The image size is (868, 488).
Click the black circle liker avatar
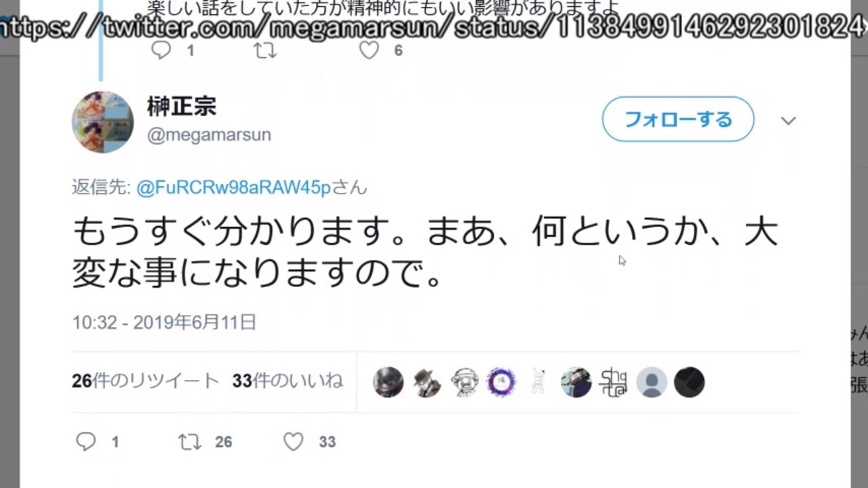[x=689, y=383]
